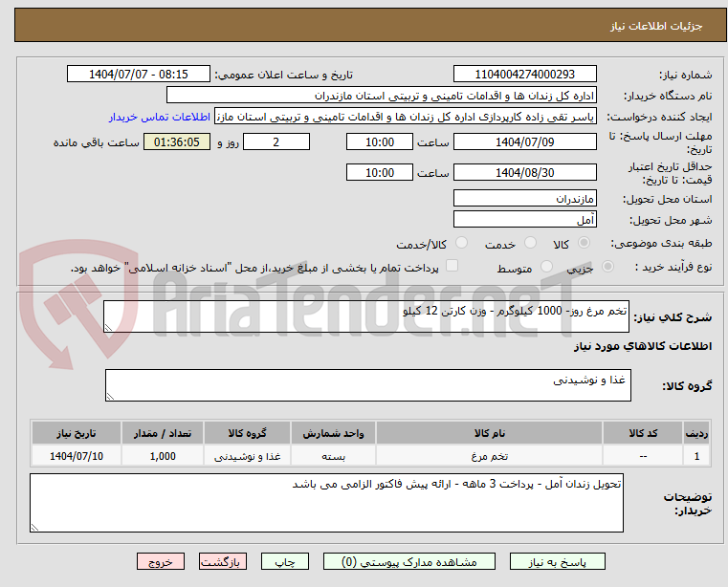Click the general description text area

click(365, 318)
